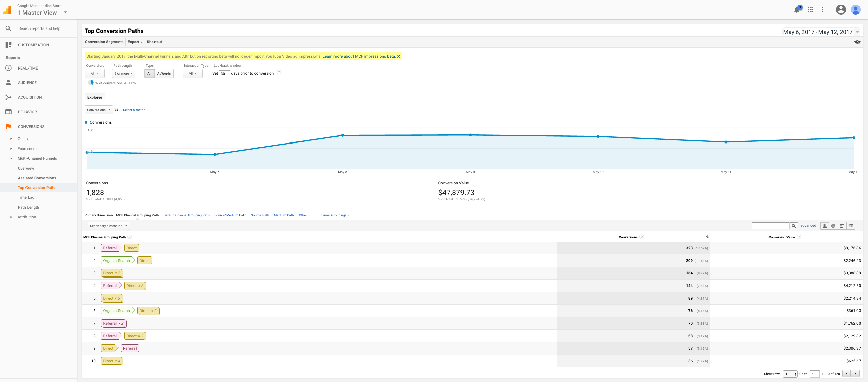
Task: Open the Secondary dimension dropdown
Action: click(109, 226)
